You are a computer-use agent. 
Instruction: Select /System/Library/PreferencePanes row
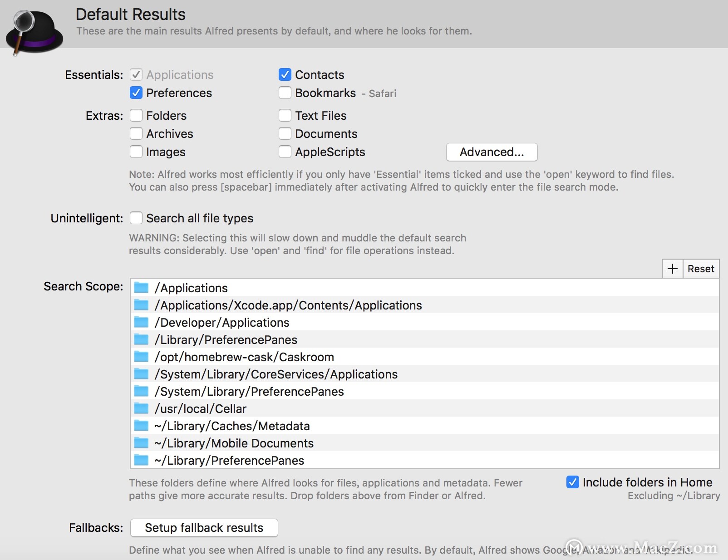point(425,391)
